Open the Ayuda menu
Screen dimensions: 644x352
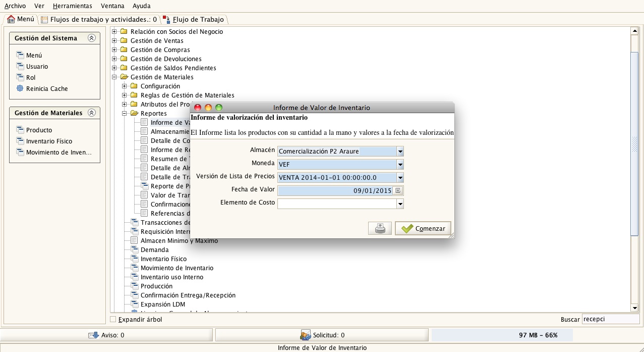tap(141, 6)
